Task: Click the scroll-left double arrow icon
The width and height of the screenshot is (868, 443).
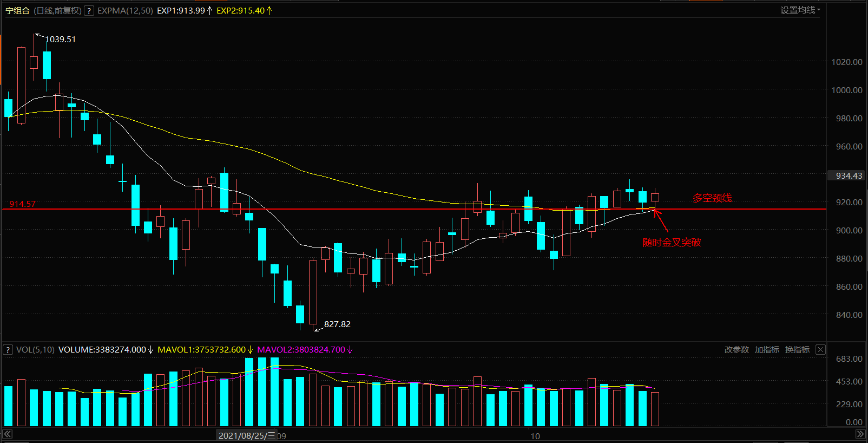Action: 7,434
